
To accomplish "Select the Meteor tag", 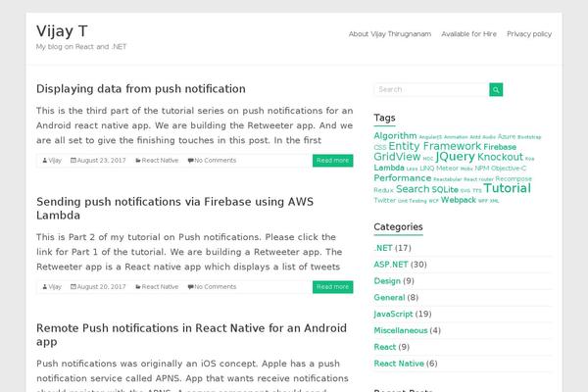I will pos(447,169).
